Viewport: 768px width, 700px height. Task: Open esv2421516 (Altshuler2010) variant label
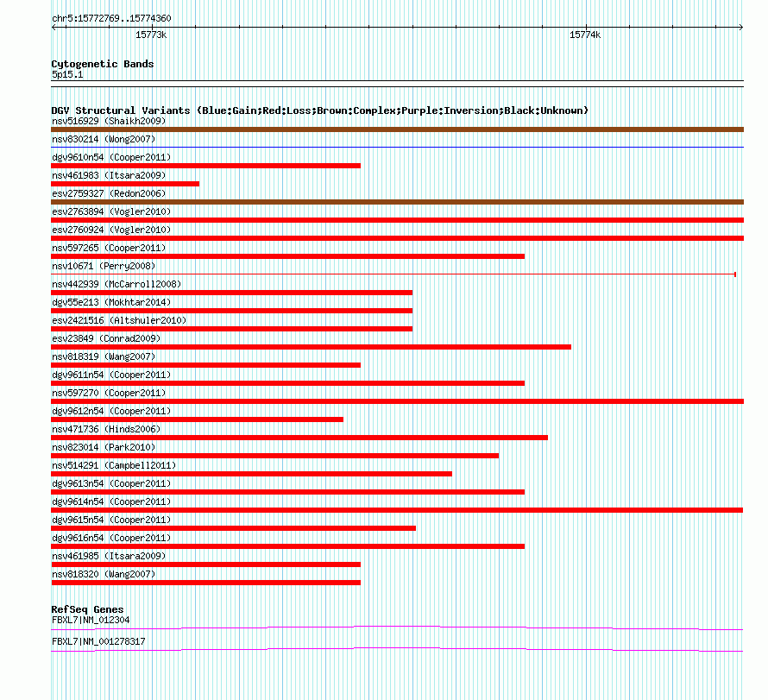pos(119,320)
